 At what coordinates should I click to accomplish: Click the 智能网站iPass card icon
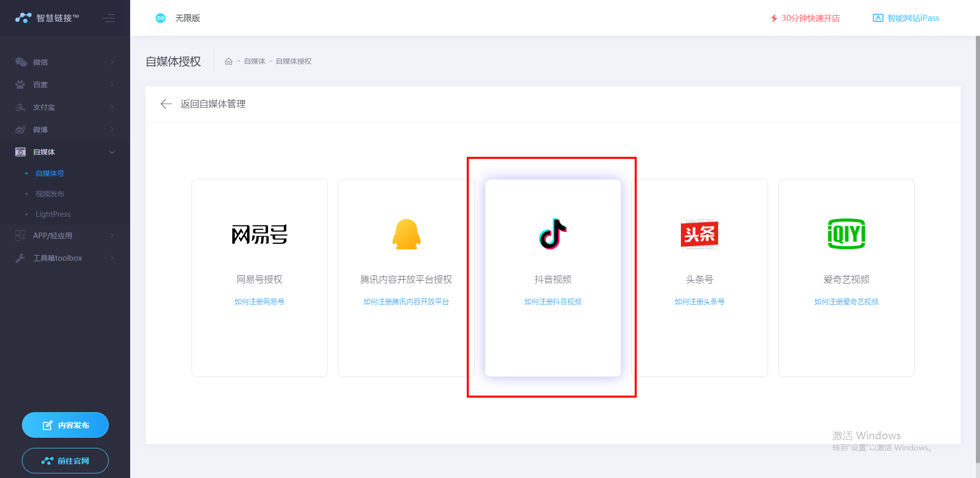(878, 18)
